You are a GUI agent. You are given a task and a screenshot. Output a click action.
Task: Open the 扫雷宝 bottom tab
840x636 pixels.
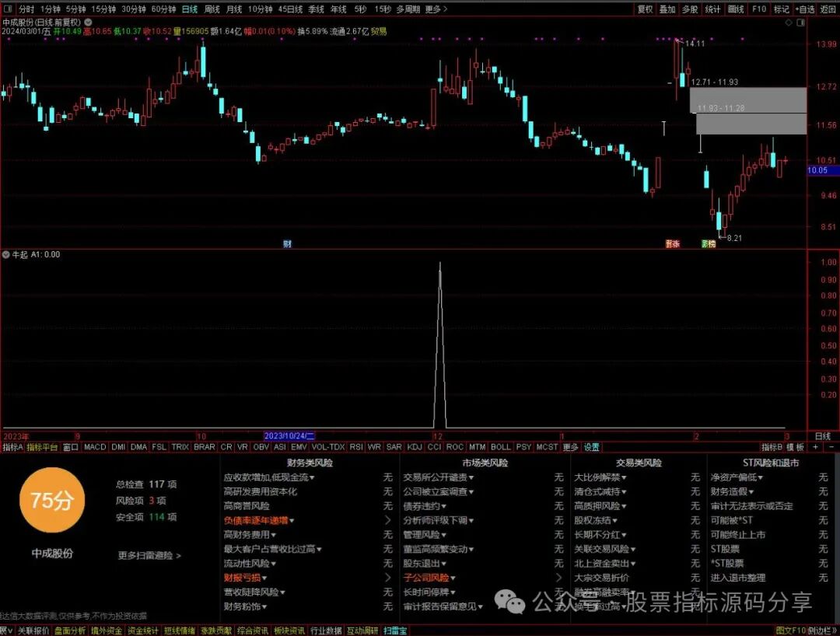tap(395, 631)
